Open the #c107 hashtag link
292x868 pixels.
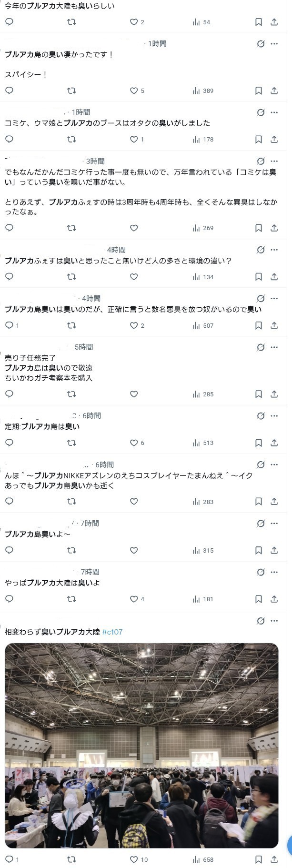(112, 632)
